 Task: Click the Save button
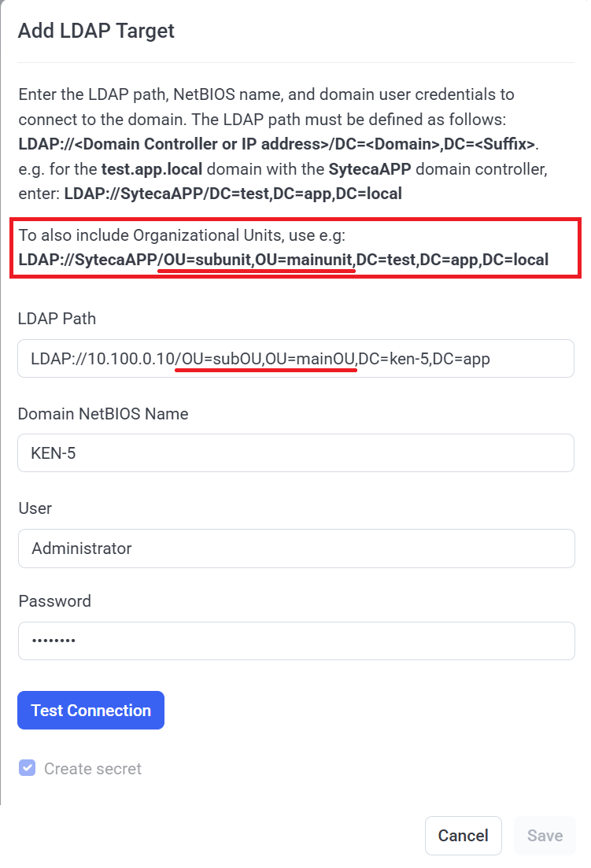[x=545, y=836]
